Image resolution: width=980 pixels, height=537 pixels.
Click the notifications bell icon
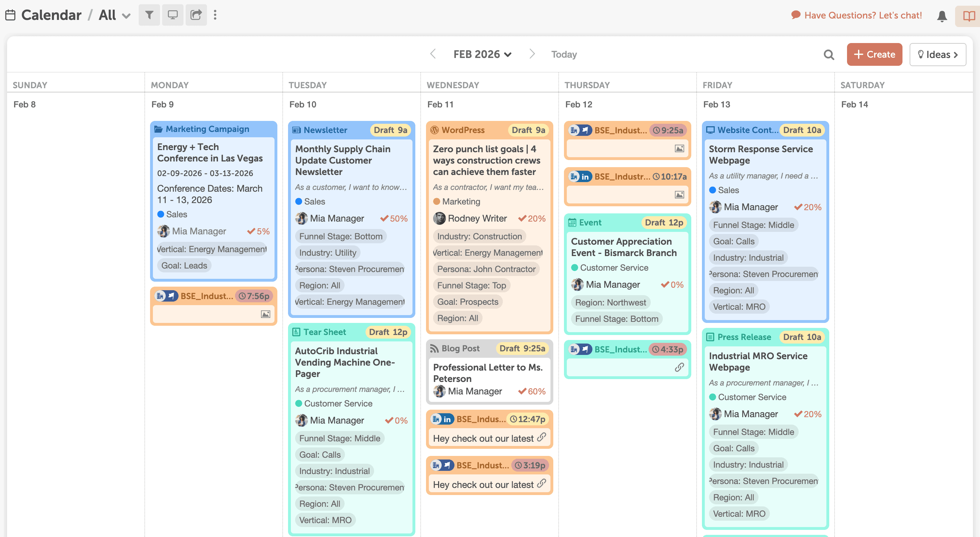point(942,16)
